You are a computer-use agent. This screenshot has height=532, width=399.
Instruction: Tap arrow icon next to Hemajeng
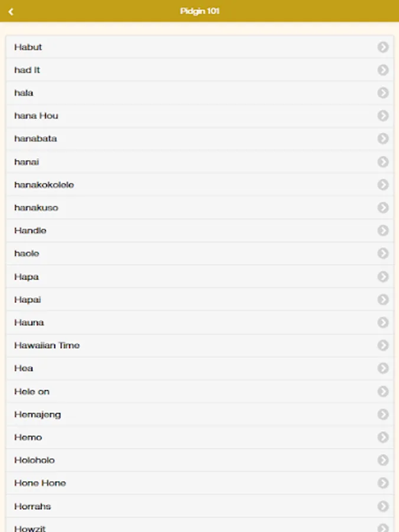point(383,414)
